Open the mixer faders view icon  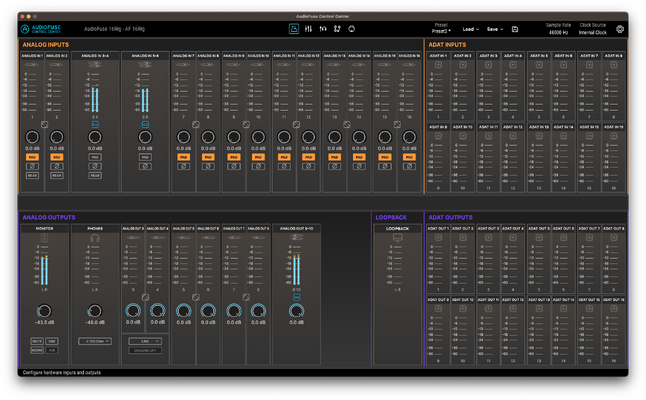[x=308, y=29]
